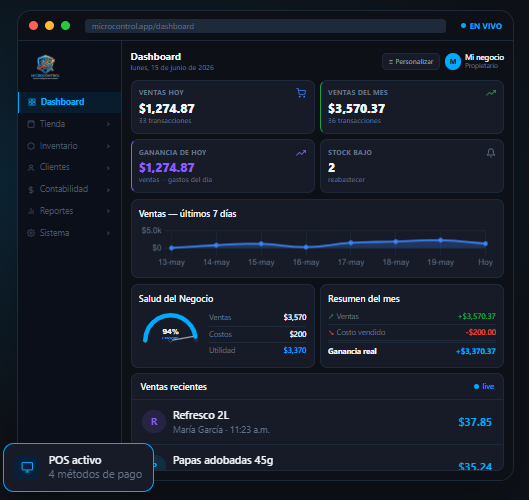The width and height of the screenshot is (529, 500).
Task: Click the microcontrol.app/dashboard address bar
Action: tap(265, 26)
